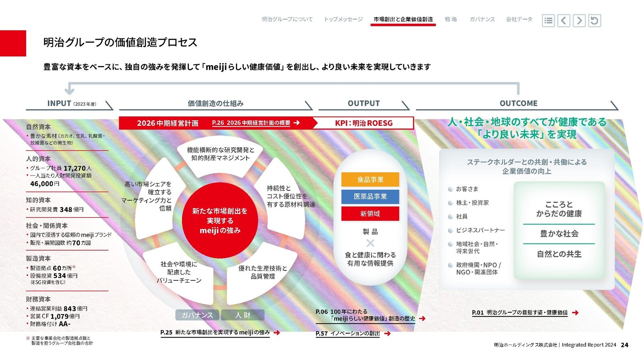Viewport: 644px width, 362px height.
Task: Select 市場創出と企業価値創造 tab
Action: pyautogui.click(x=403, y=19)
